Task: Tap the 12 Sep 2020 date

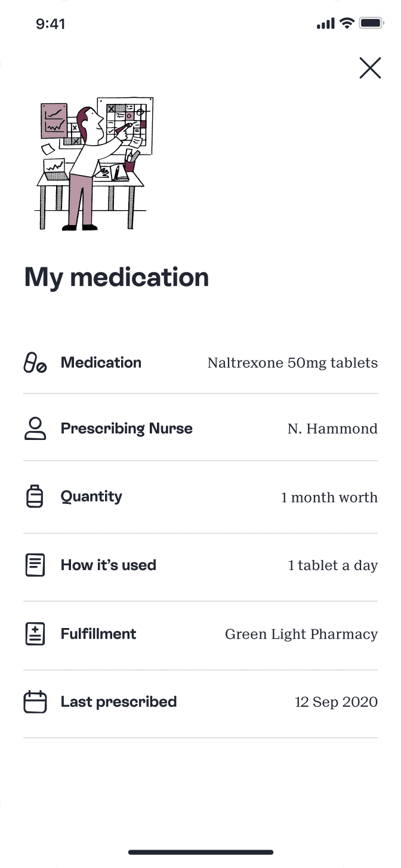Action: coord(336,702)
